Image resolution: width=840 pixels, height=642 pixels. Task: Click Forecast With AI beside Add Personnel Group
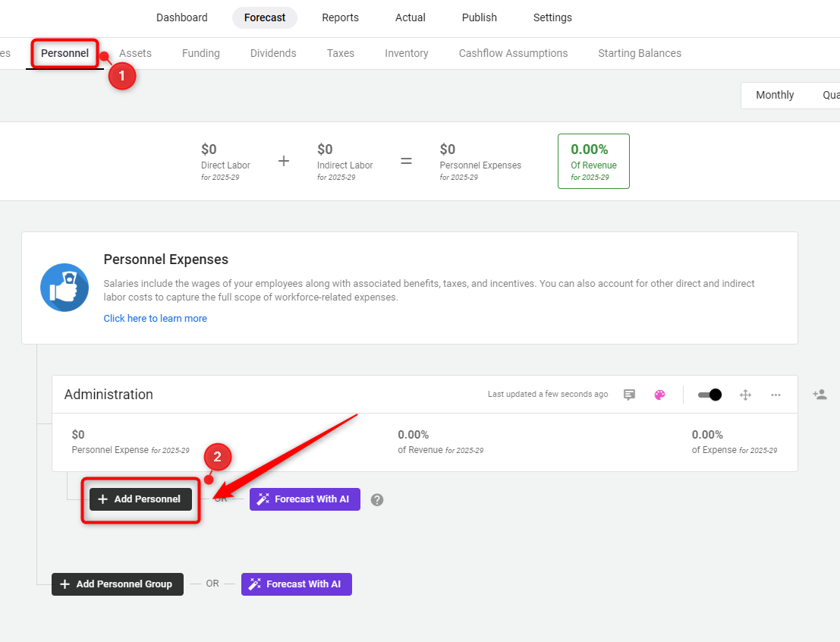[296, 584]
